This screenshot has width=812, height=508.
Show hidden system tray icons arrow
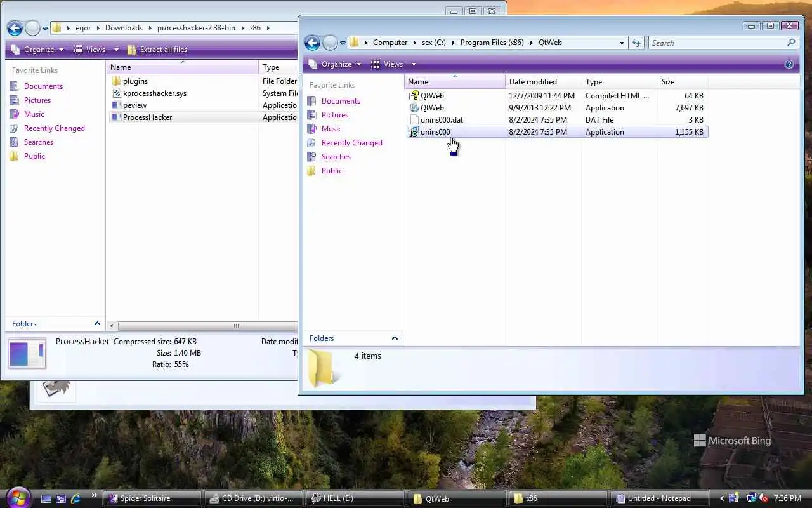point(722,498)
